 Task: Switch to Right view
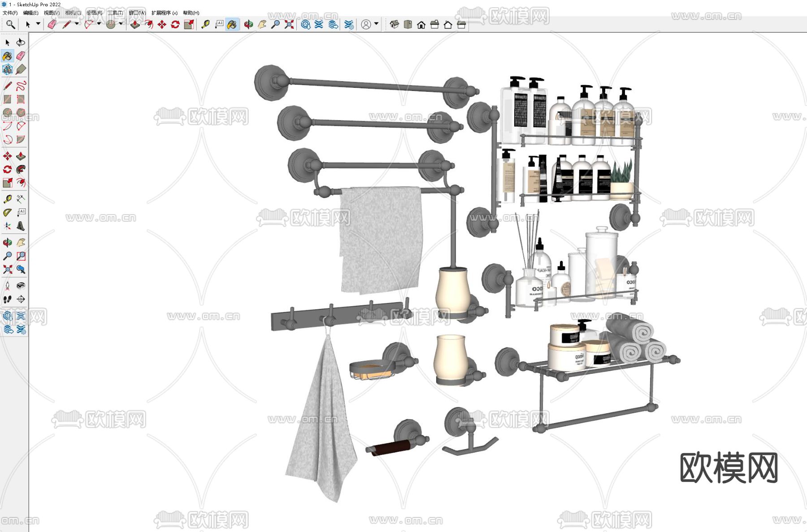434,24
